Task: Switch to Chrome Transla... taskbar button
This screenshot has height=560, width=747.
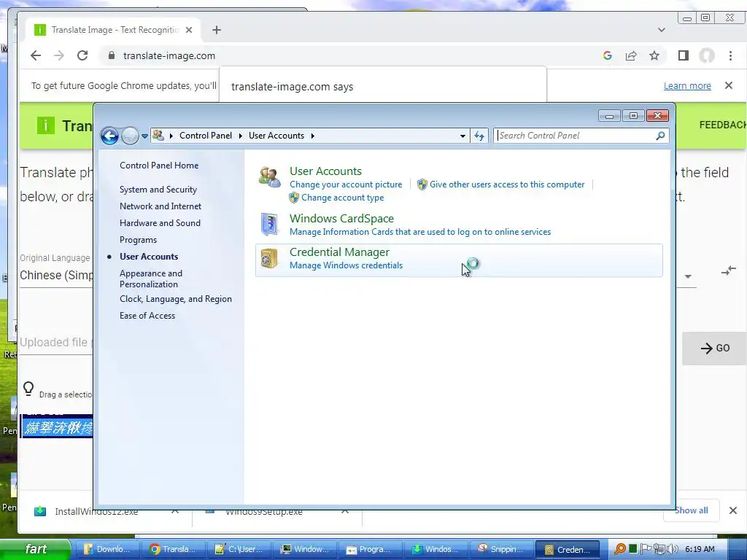Action: coord(172,550)
